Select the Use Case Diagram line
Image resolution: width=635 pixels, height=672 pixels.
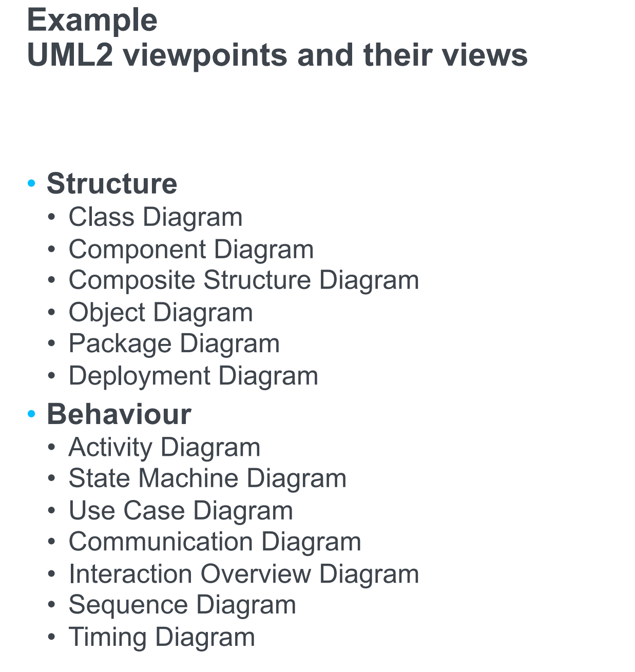pyautogui.click(x=181, y=511)
